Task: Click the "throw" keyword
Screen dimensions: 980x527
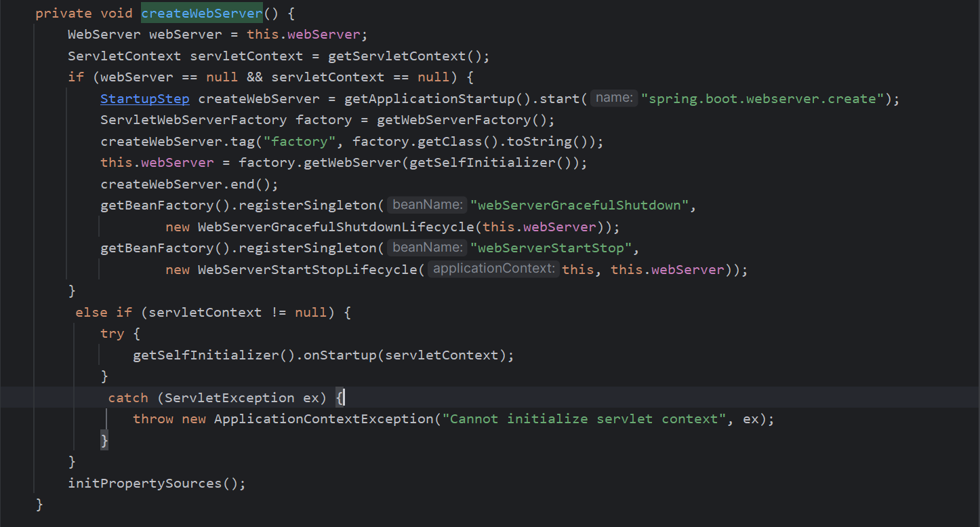Action: coord(153,418)
